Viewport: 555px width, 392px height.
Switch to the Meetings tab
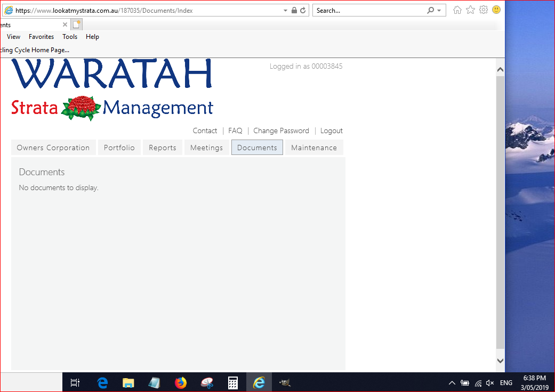[x=207, y=148]
